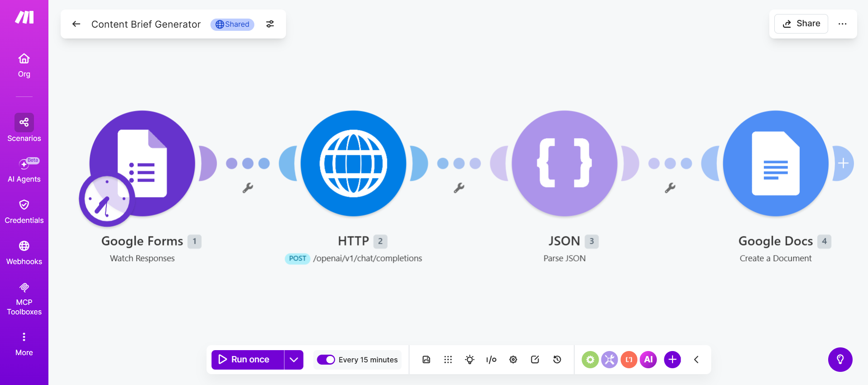Image resolution: width=868 pixels, height=385 pixels.
Task: Open the three-dot options menu
Action: click(x=842, y=24)
